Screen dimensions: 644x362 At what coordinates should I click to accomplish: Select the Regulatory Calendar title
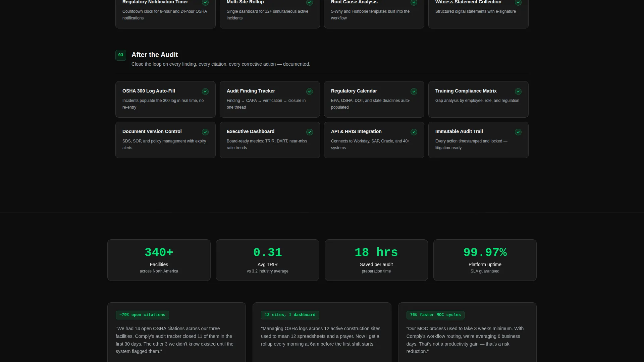point(354,91)
